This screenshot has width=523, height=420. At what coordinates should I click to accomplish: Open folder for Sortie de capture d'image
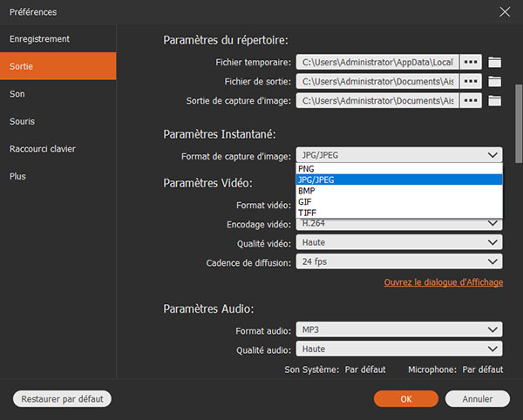(494, 101)
